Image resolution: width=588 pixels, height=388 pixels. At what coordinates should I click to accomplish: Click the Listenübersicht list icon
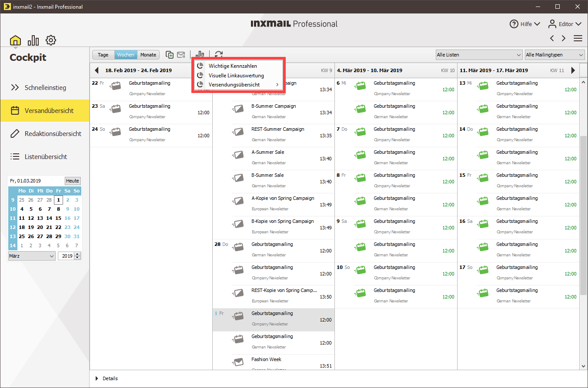[x=15, y=156]
